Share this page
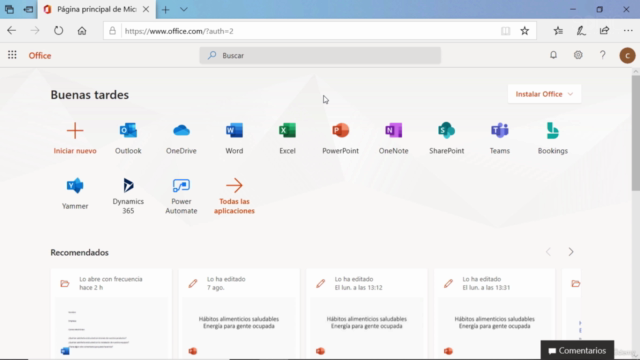Viewport: 640px width, 360px height. [x=604, y=31]
